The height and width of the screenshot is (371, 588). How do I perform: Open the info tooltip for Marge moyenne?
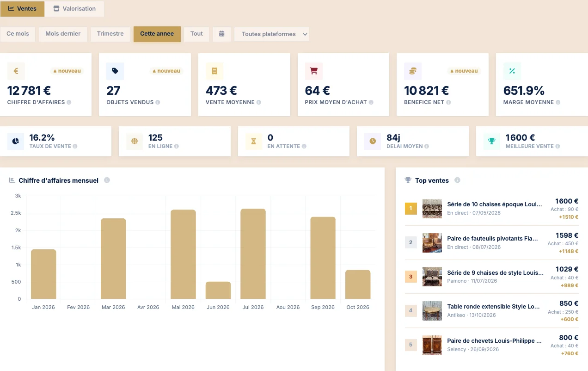coord(558,102)
